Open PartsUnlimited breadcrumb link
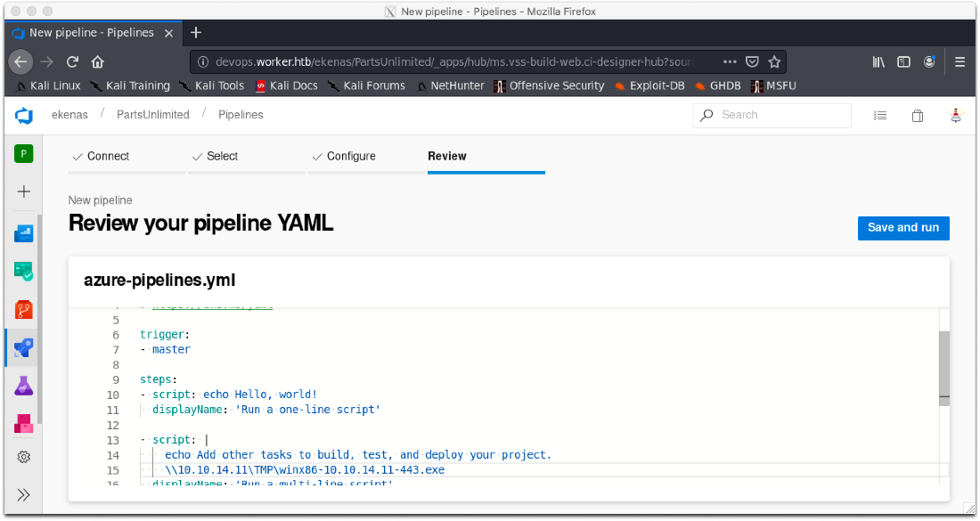Screen dimensions: 980x521 pyautogui.click(x=153, y=115)
